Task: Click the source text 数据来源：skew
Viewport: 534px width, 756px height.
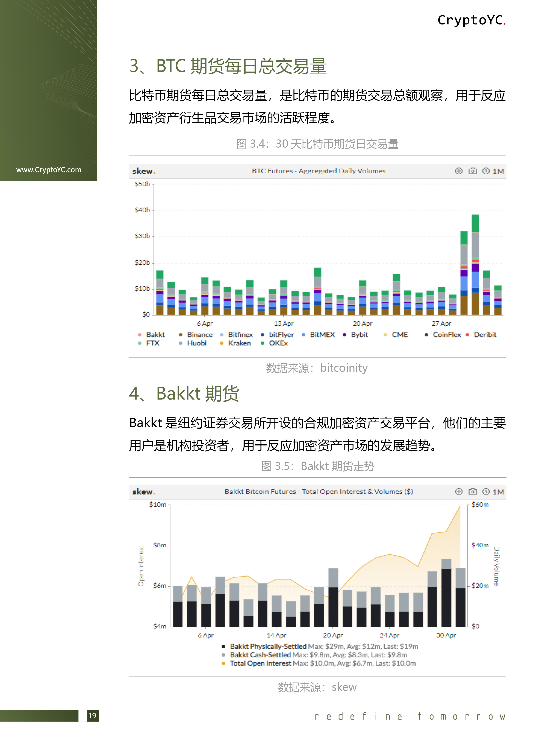Action: click(x=317, y=687)
